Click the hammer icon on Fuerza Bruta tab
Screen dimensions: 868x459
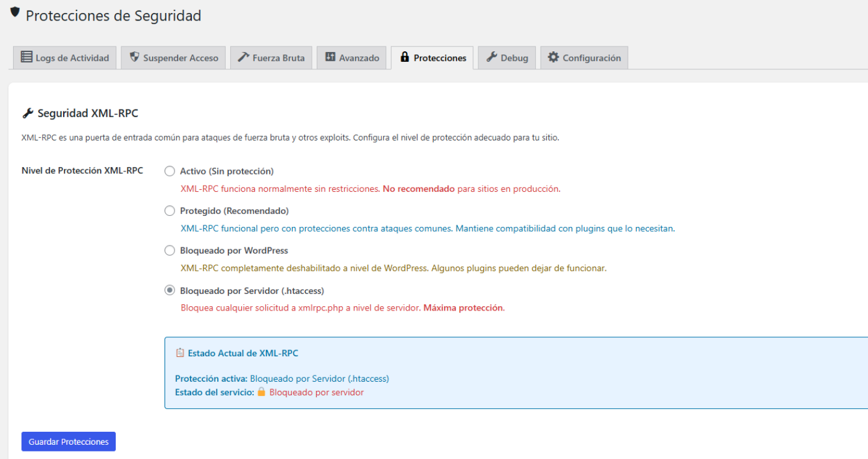[244, 58]
